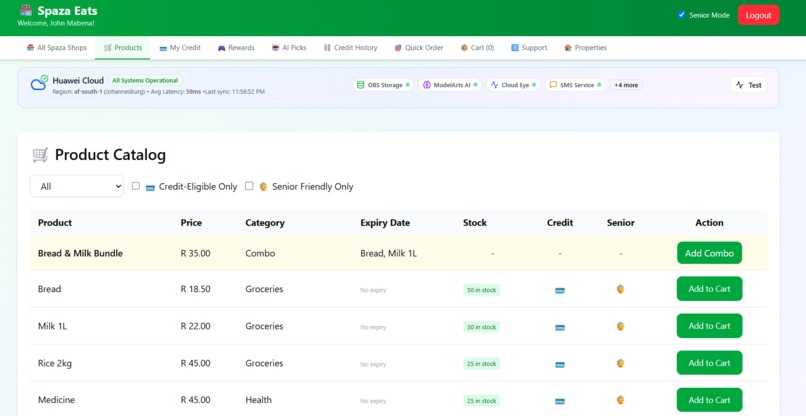The height and width of the screenshot is (416, 806).
Task: Click the senior face icon in Medicine row
Action: coord(620,400)
